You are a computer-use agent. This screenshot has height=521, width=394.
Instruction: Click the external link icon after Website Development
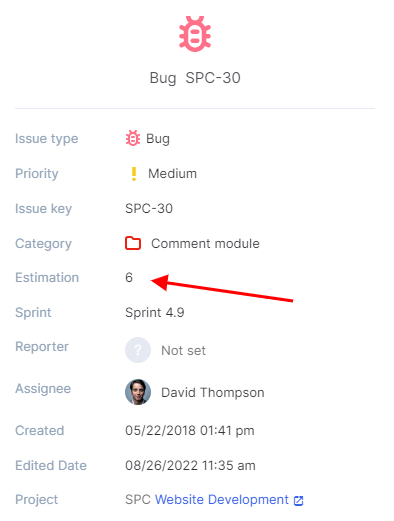[x=298, y=501]
